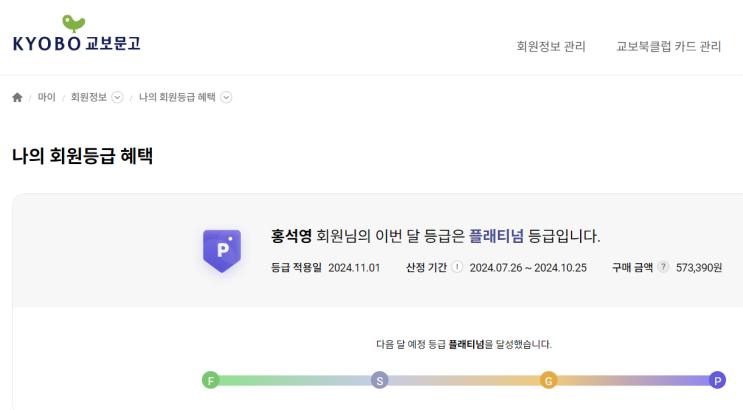Screen dimensions: 743x410
Task: Click the 등급 적용일 label
Action: point(296,268)
